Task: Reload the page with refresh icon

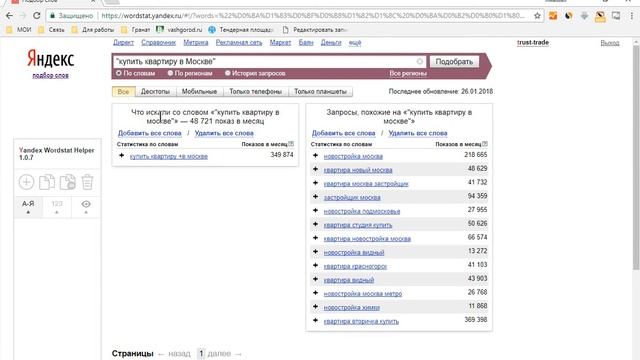Action: point(37,16)
